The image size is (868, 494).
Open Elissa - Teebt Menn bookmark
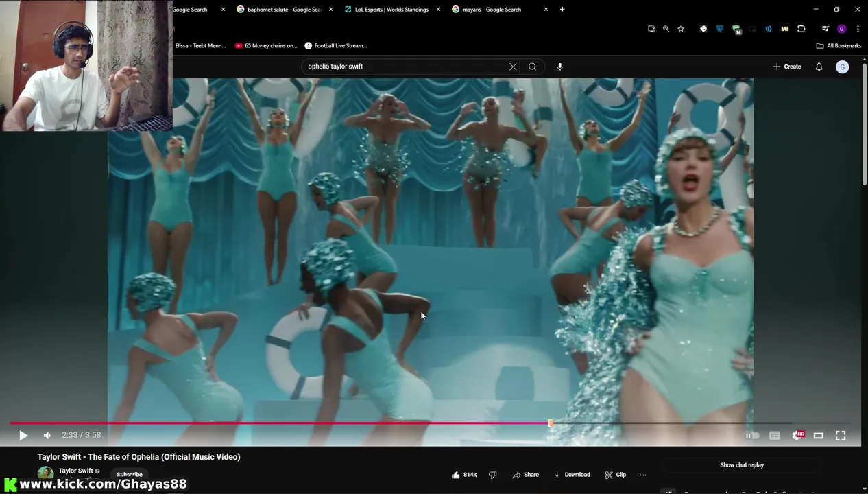[x=200, y=46]
